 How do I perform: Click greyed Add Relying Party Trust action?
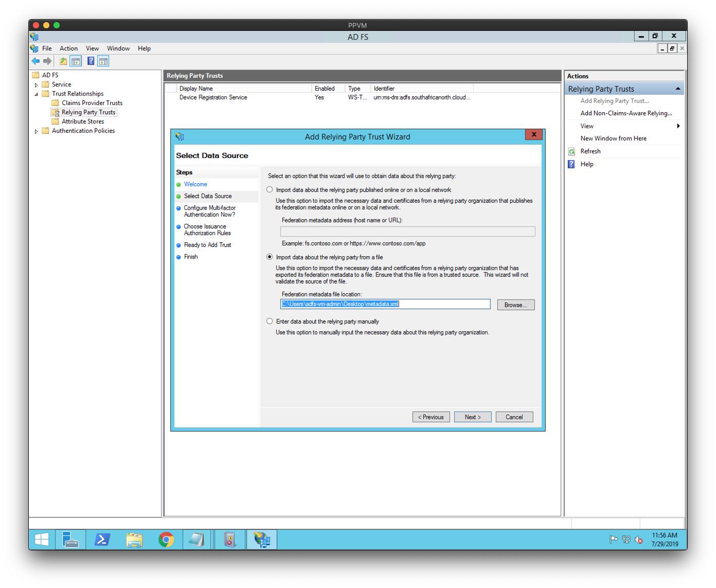615,101
